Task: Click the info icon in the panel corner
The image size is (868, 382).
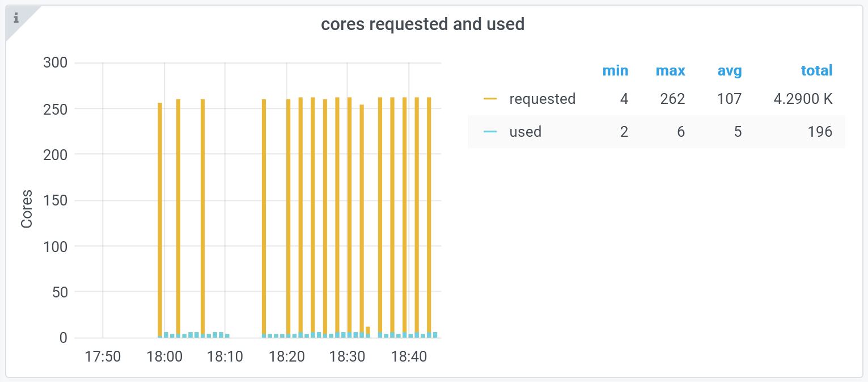Action: pos(16,18)
